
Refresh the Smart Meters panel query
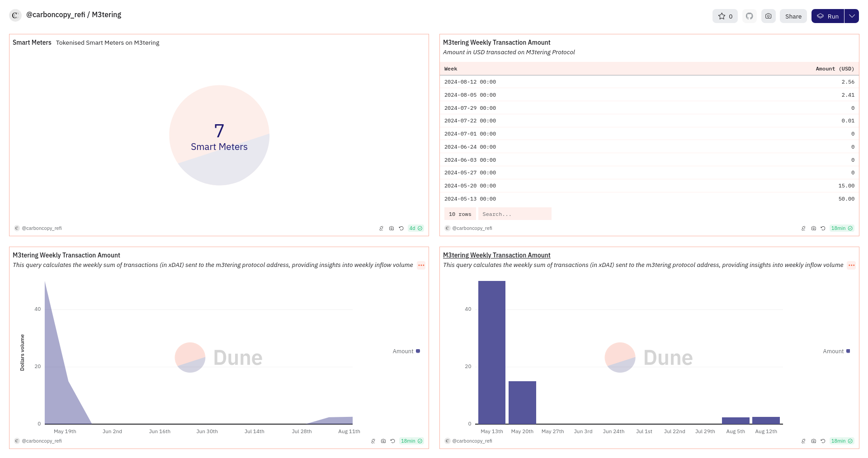click(x=401, y=229)
